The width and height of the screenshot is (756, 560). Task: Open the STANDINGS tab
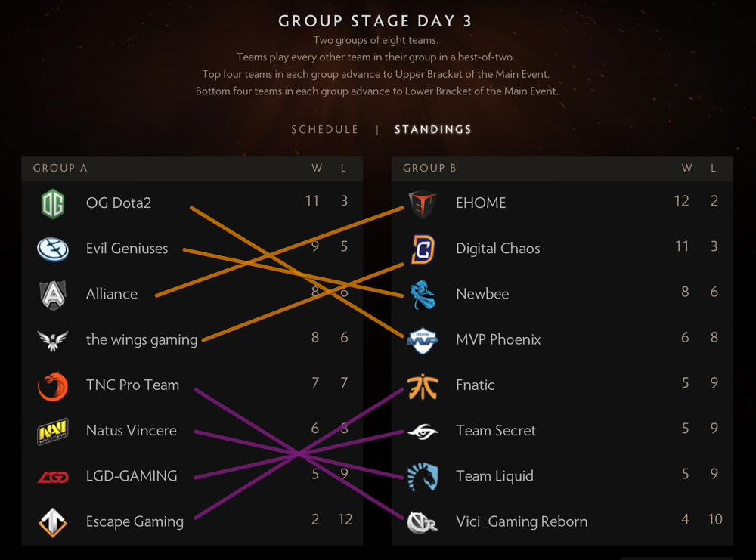coord(432,129)
